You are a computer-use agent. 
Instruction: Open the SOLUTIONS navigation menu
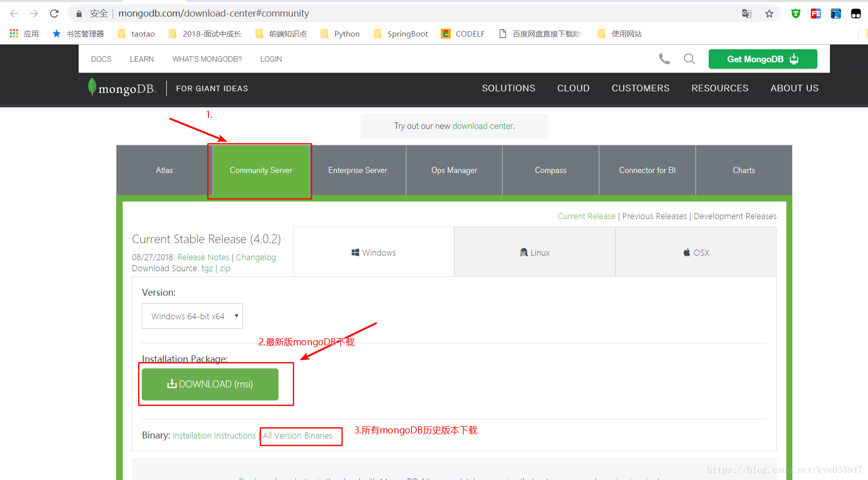[508, 88]
